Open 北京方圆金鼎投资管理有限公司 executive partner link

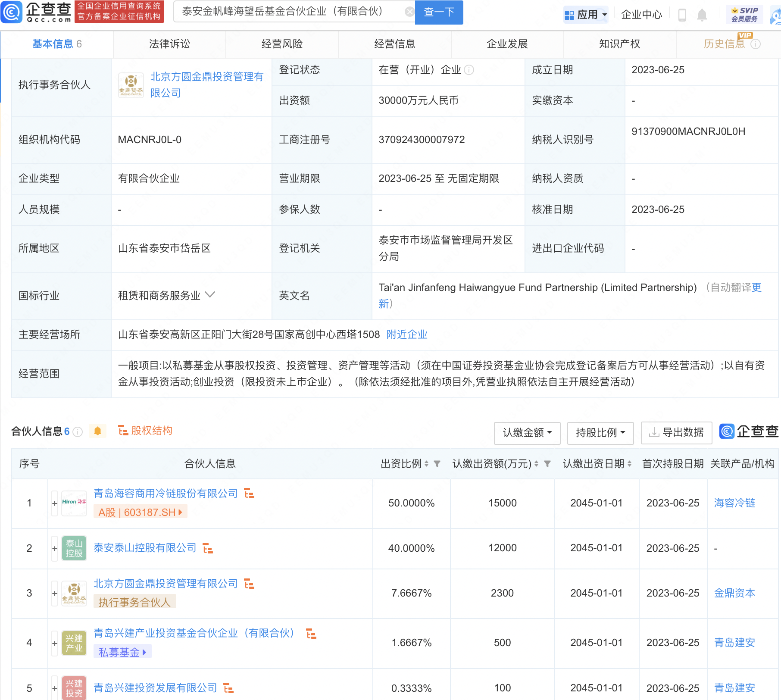(x=207, y=84)
